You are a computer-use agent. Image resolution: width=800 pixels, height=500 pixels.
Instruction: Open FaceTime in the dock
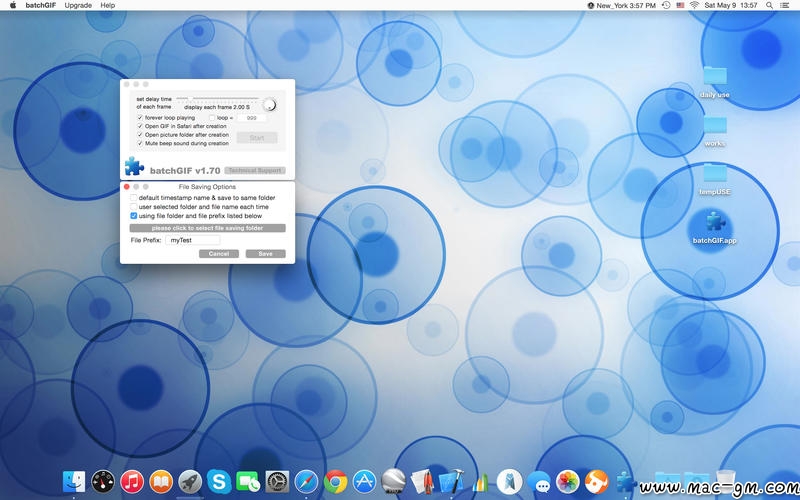tap(248, 481)
